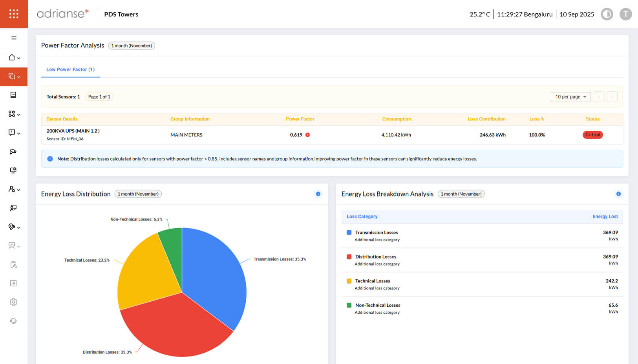
Task: Click Energy Loss Breakdown Analysis info icon
Action: click(618, 194)
